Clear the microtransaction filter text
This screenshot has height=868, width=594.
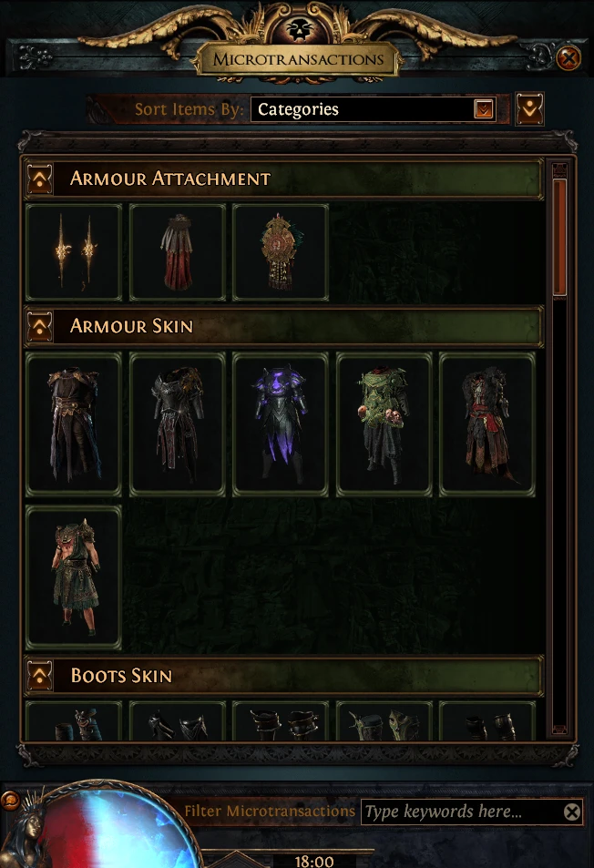pos(572,812)
